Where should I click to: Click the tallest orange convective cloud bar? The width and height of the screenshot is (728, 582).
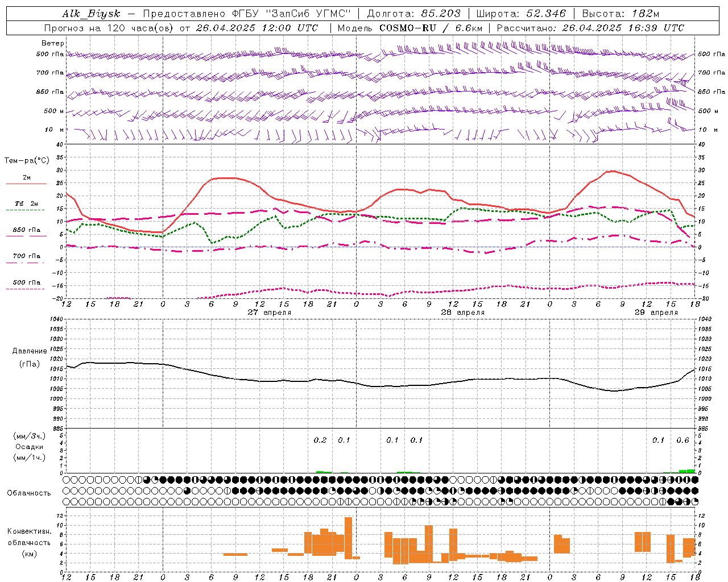click(348, 538)
